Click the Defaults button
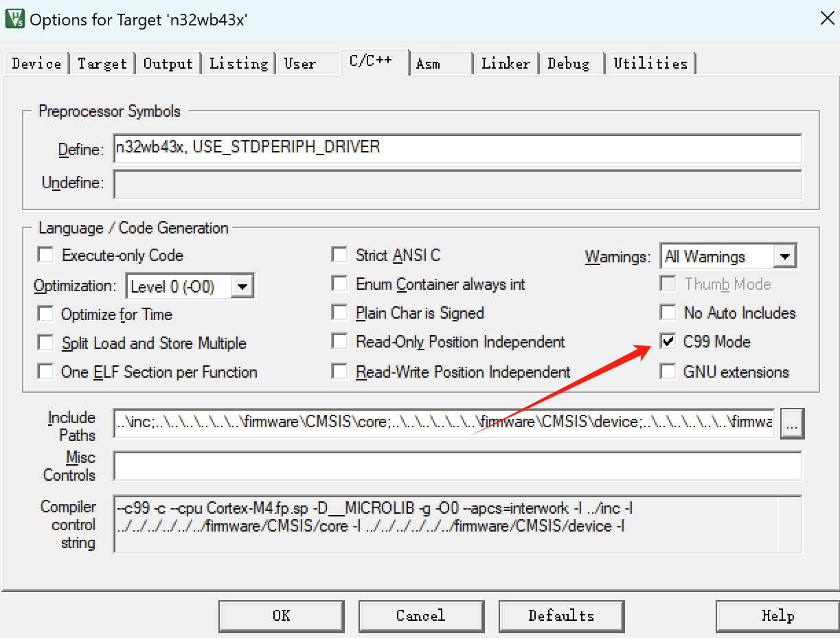840x638 pixels. pos(560,615)
